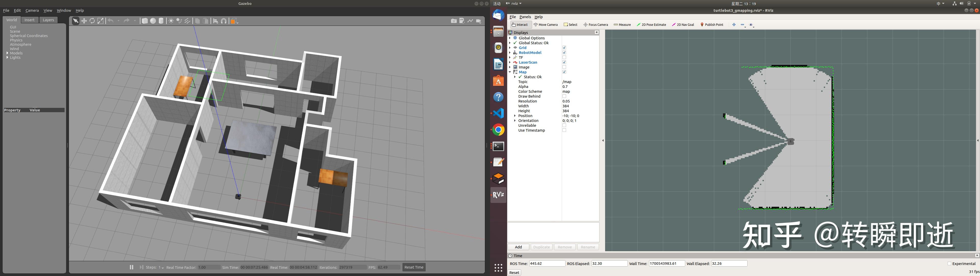The height and width of the screenshot is (276, 980).
Task: Open the Steps dropdown in Gazebo
Action: [x=161, y=268]
